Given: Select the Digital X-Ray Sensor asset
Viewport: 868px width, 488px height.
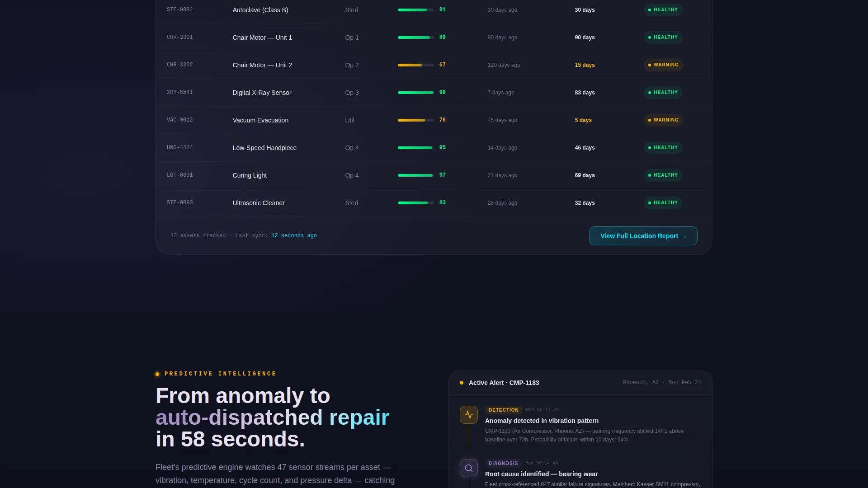Looking at the screenshot, I should point(262,93).
